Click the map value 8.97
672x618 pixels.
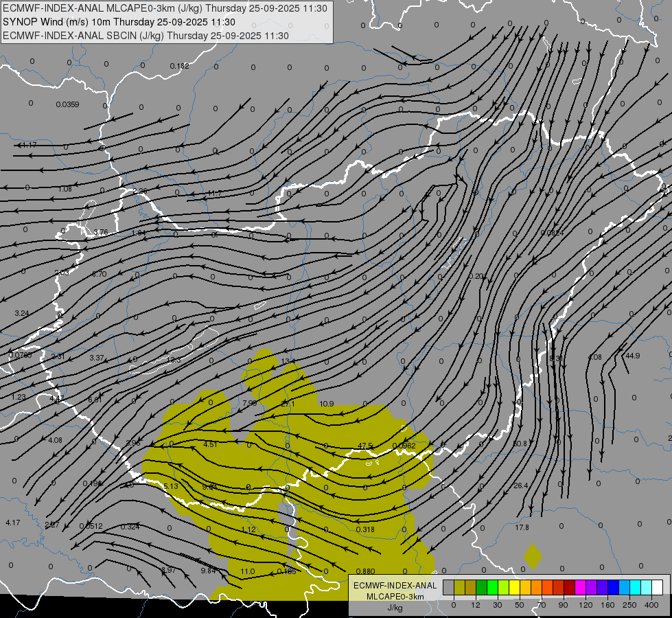pos(168,570)
